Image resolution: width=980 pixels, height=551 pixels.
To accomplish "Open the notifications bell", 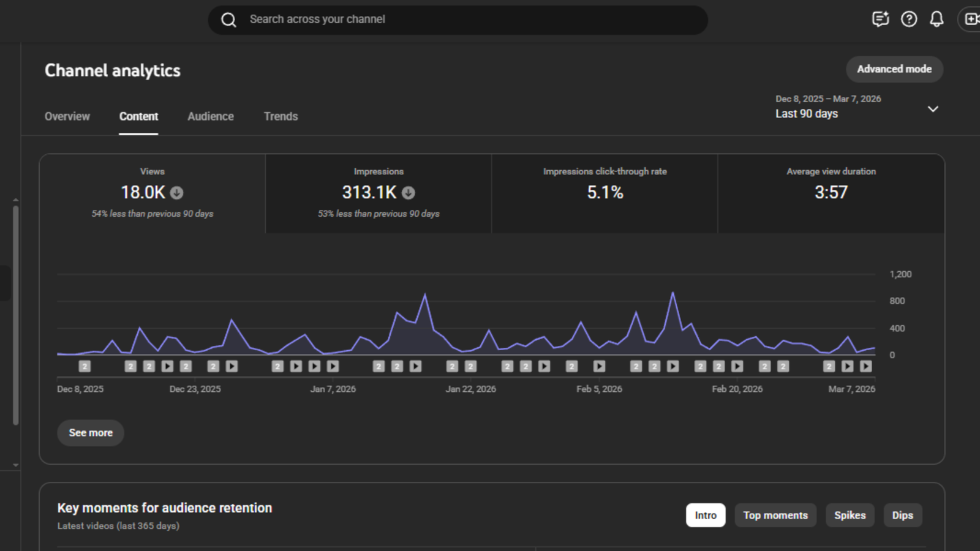I will click(937, 20).
